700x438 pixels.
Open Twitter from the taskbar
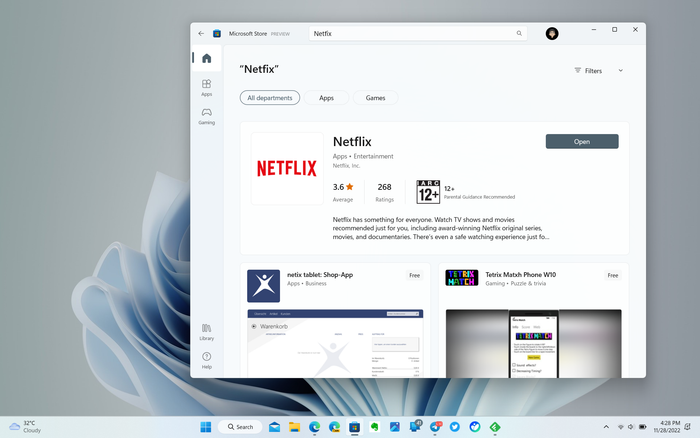click(x=455, y=427)
